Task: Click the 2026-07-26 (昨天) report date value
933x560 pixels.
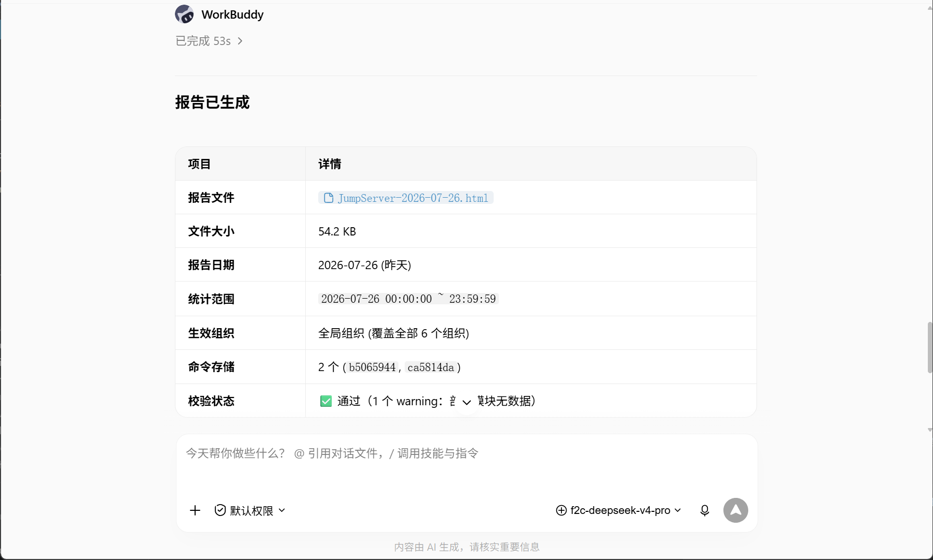Action: point(365,265)
